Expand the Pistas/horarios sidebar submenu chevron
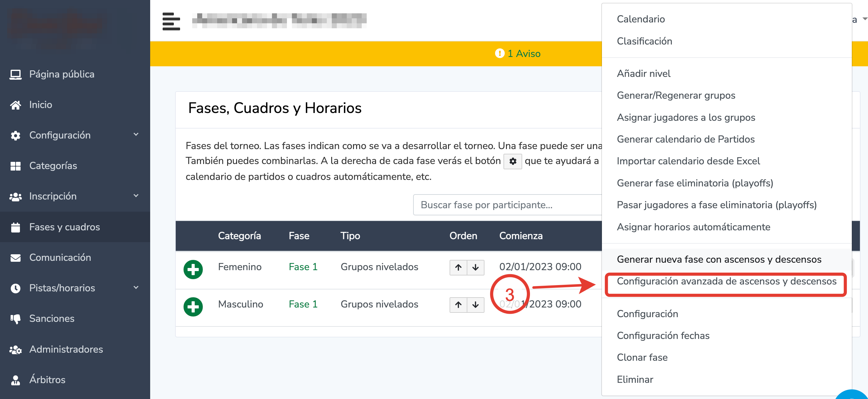This screenshot has height=399, width=868. [136, 288]
